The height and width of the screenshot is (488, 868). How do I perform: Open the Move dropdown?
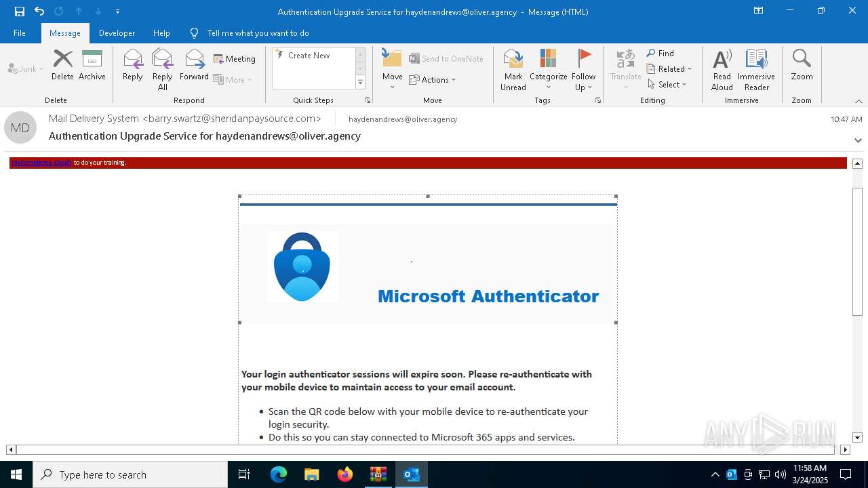tap(393, 69)
